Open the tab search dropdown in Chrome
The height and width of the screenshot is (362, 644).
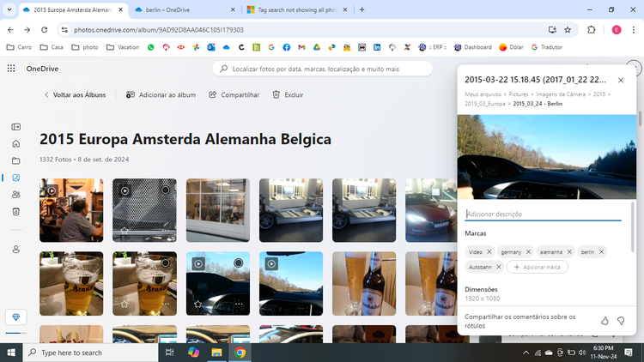click(9, 9)
